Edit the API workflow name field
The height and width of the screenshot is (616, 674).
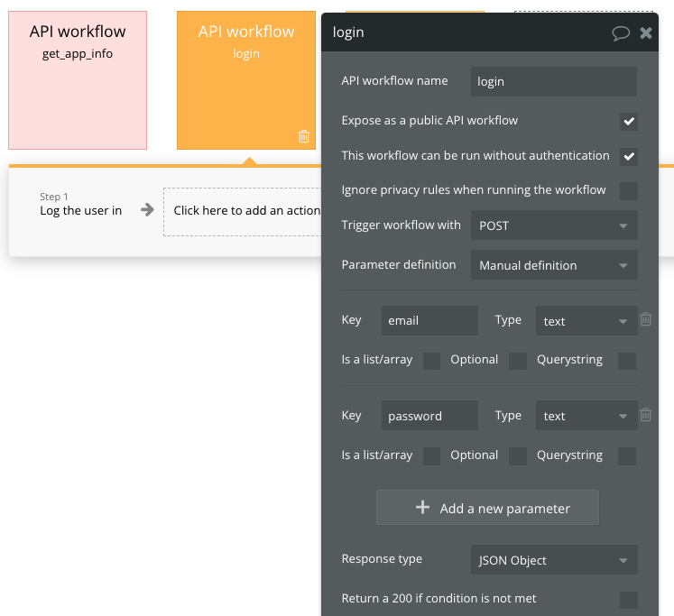[x=554, y=81]
